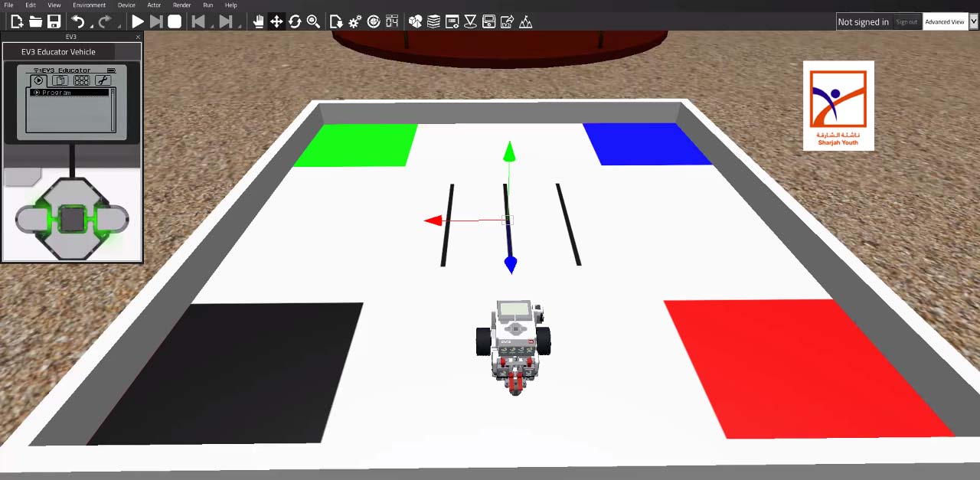Click the Sign out button
Viewport: 980px width, 480px height.
click(x=906, y=22)
